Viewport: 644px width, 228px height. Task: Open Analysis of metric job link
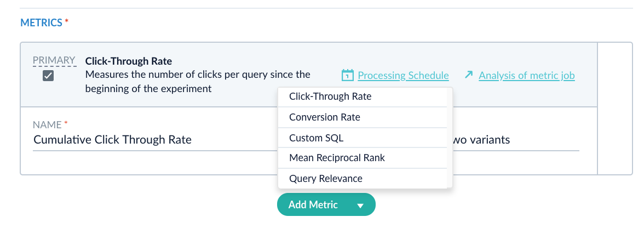point(526,76)
